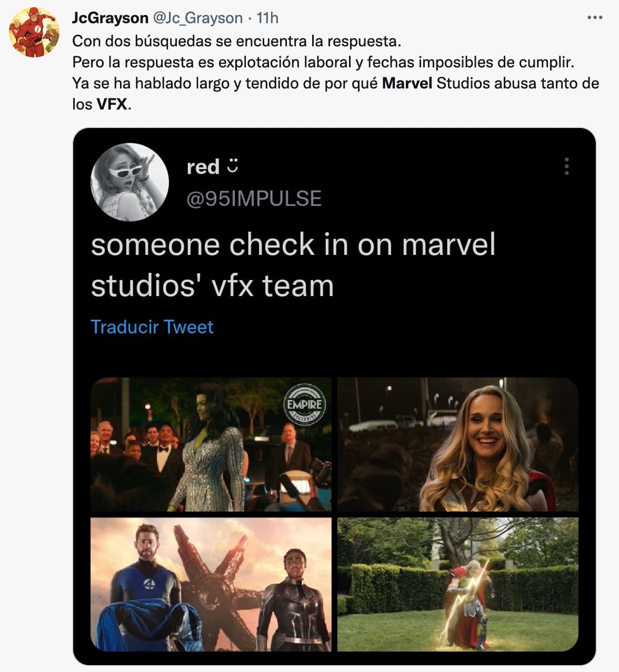Click the red display name in the quoted tweet
619x672 pixels.
coord(204,166)
